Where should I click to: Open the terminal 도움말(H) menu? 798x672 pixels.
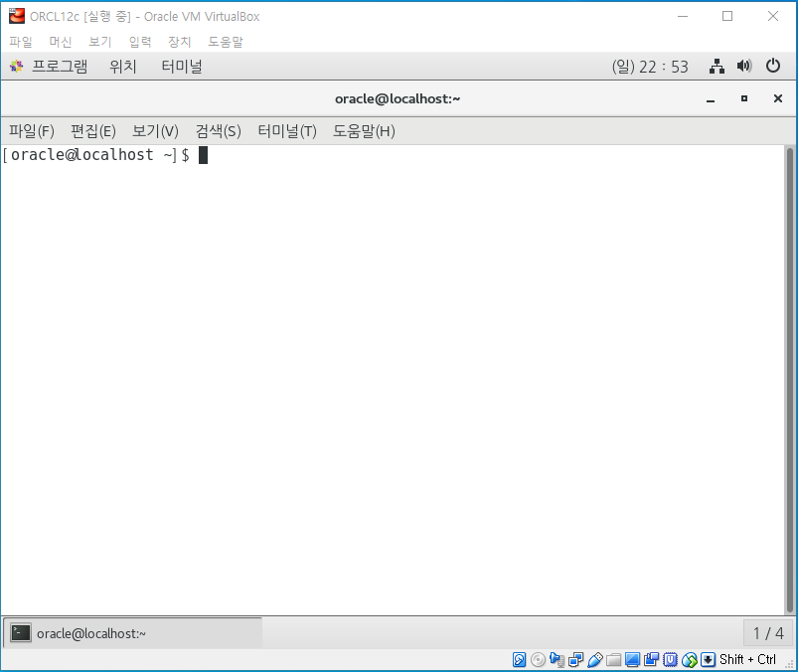tap(364, 131)
